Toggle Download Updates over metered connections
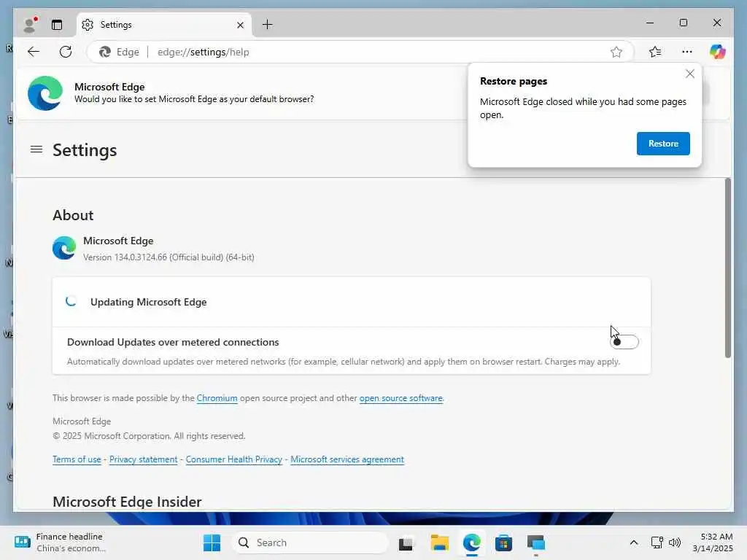The width and height of the screenshot is (747, 560). [624, 342]
